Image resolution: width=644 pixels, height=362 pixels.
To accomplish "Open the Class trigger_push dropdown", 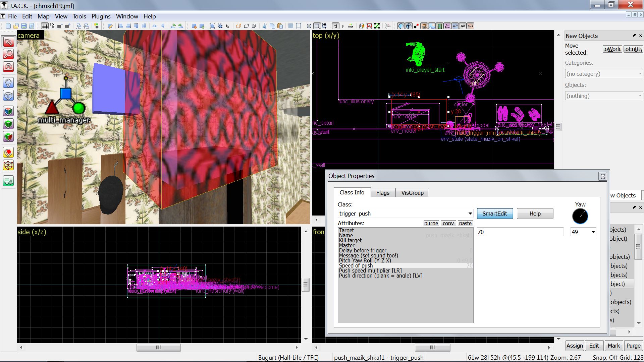I will (470, 214).
